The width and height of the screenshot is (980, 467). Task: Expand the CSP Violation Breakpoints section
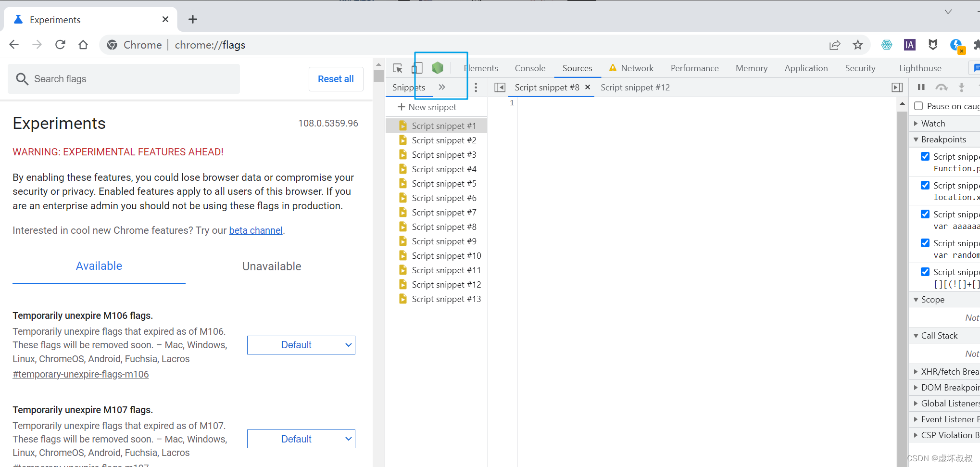944,435
